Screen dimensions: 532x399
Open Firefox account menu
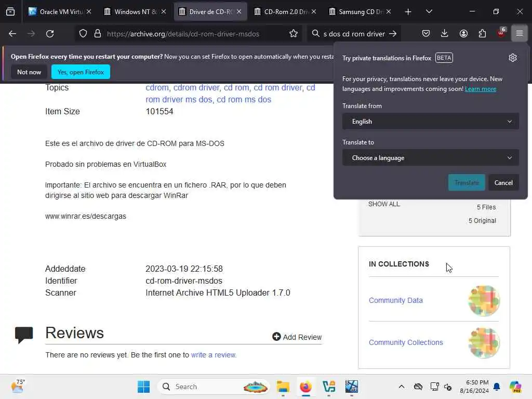[463, 33]
